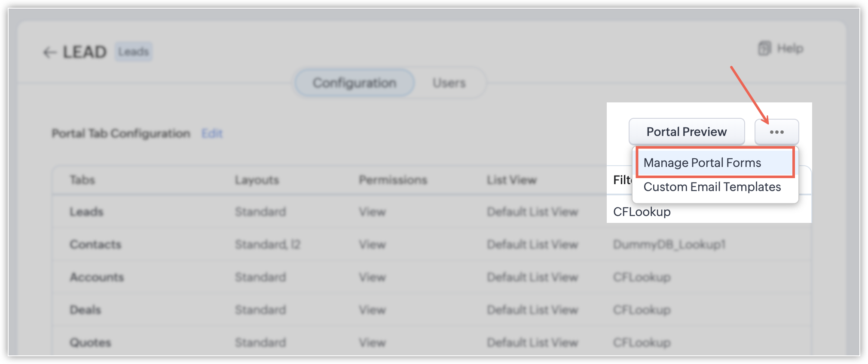Click the Permissions column header

(393, 180)
